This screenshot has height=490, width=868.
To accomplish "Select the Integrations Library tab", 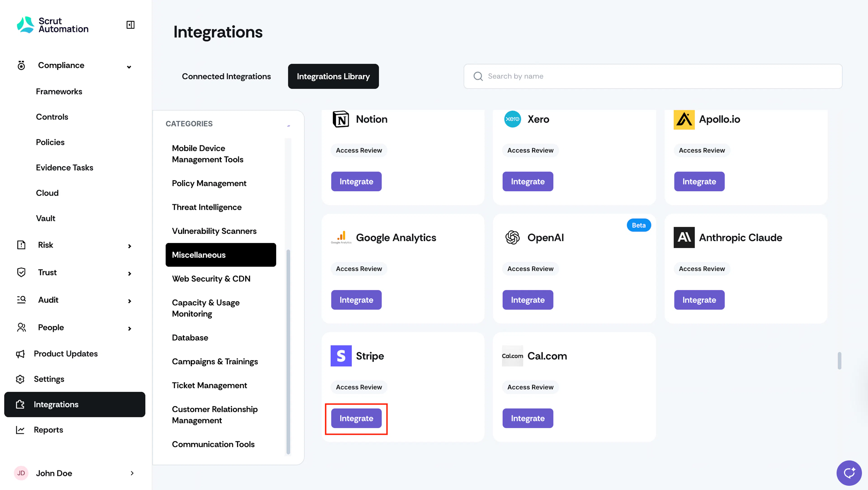I will click(x=333, y=76).
